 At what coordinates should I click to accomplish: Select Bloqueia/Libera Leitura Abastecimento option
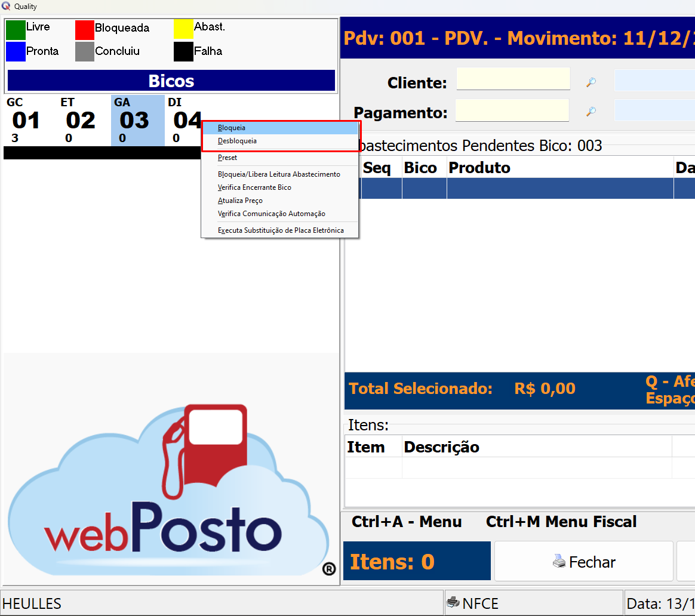pyautogui.click(x=279, y=175)
